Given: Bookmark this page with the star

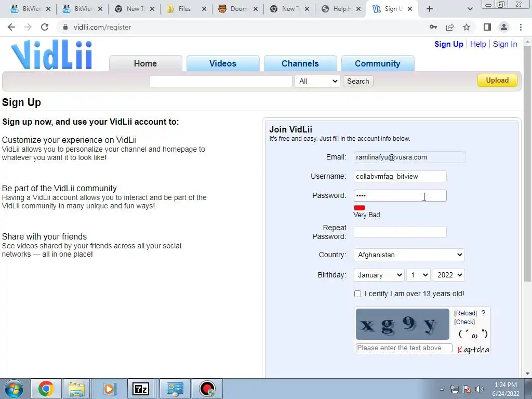Looking at the screenshot, I should (467, 27).
